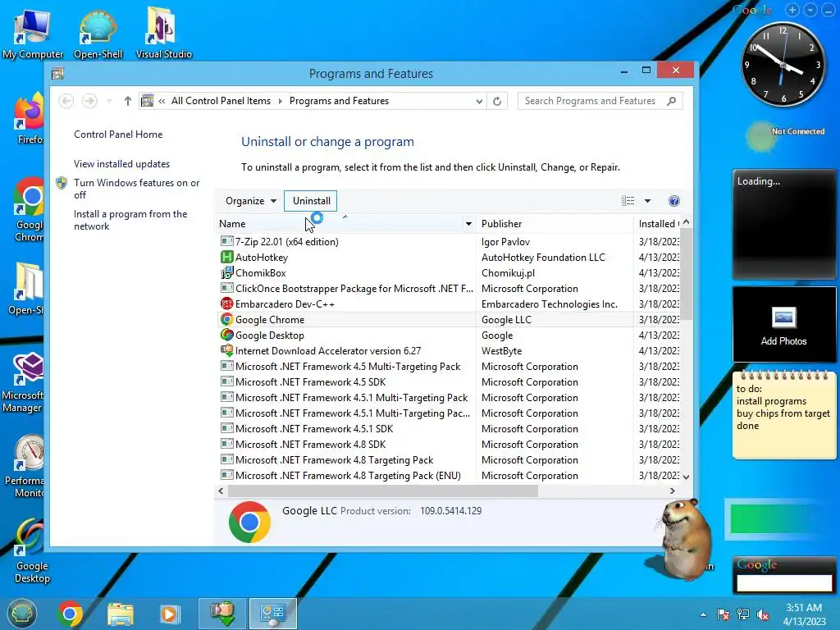This screenshot has height=630, width=840.
Task: Click the Programs and Features window icon
Action: [58, 73]
